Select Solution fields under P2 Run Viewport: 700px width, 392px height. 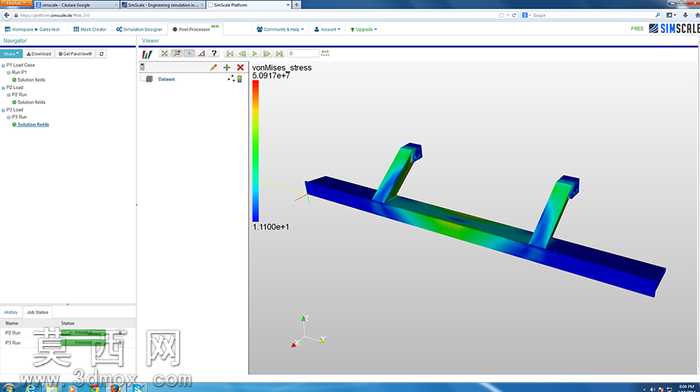31,102
